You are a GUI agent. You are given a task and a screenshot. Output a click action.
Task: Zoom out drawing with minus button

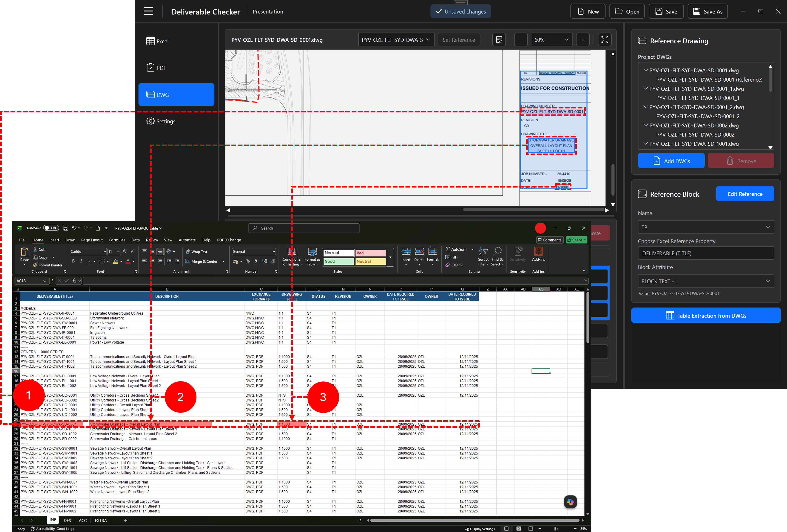click(521, 40)
